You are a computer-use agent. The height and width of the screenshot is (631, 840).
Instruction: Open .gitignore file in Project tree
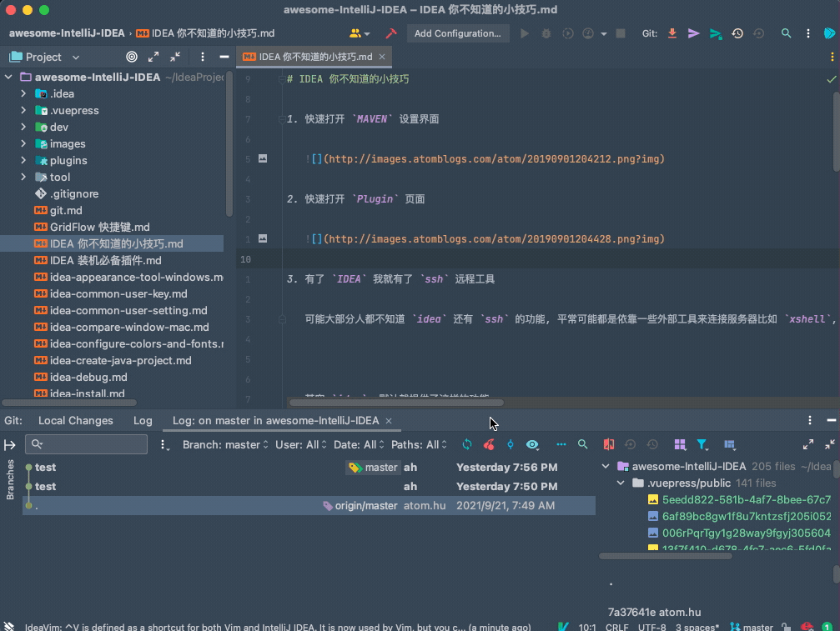(74, 193)
